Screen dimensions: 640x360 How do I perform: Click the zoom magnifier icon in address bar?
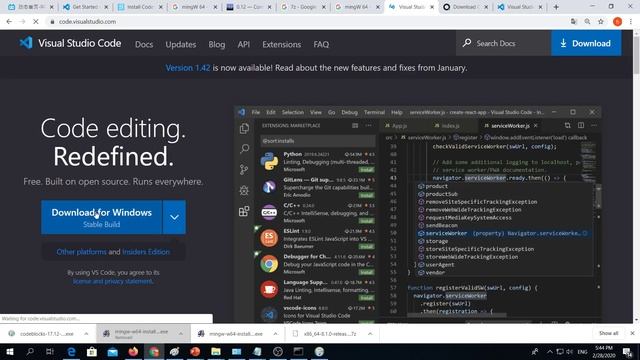[x=587, y=22]
